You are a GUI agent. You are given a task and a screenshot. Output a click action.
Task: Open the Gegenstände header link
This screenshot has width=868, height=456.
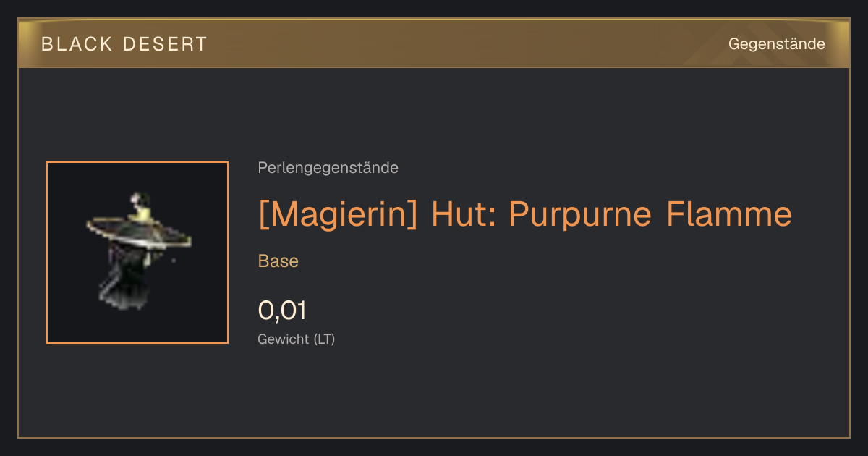(776, 44)
